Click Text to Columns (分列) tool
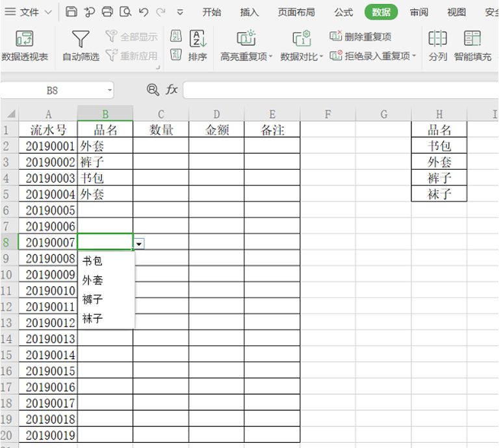The image size is (501, 448). coord(437,46)
